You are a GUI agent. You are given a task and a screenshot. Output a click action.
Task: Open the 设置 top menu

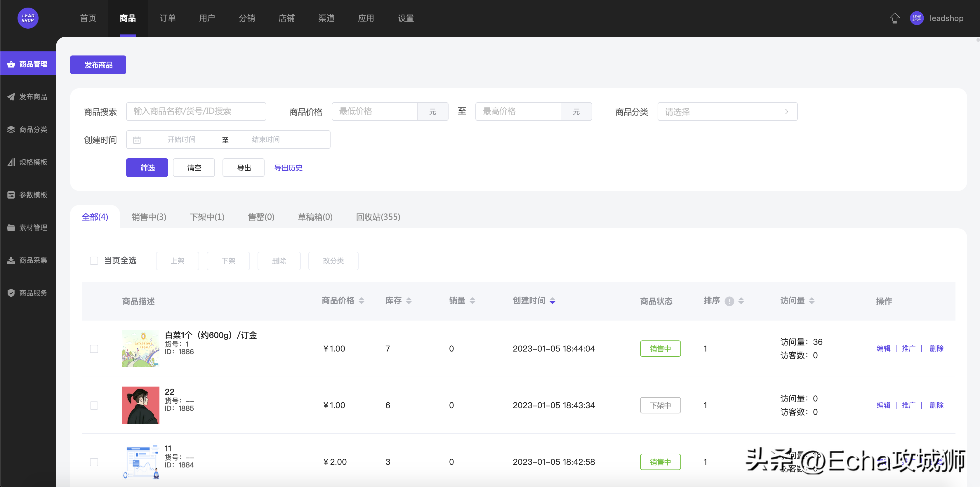(x=406, y=18)
